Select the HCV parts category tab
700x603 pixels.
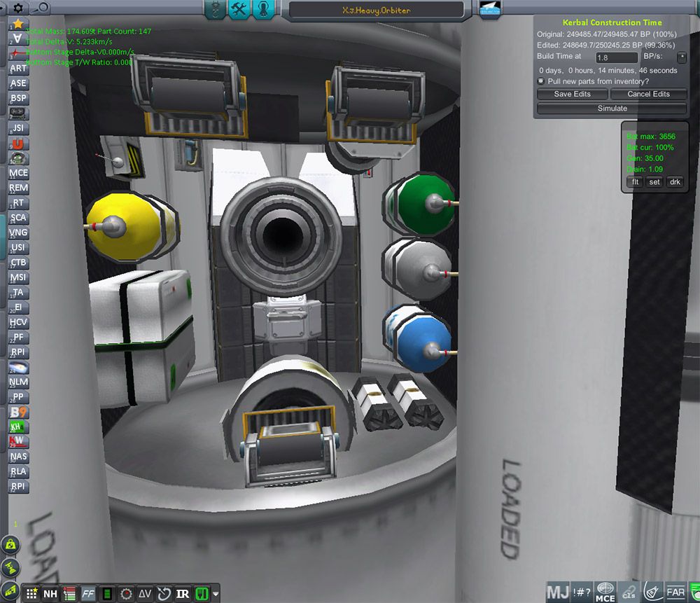click(x=18, y=322)
